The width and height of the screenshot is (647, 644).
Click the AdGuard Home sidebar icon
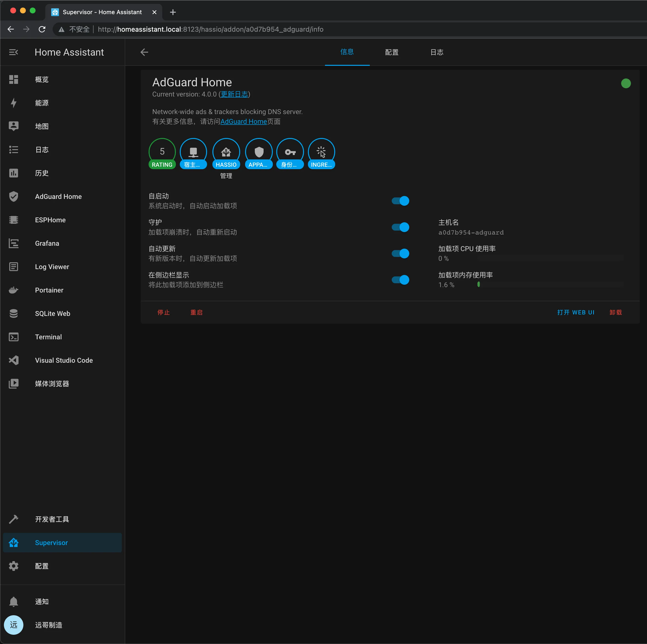[14, 196]
